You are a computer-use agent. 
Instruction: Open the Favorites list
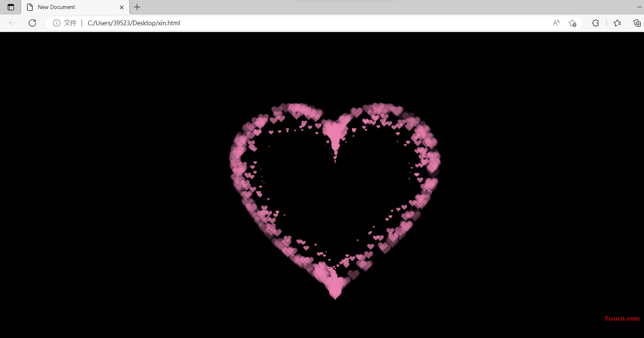[617, 23]
